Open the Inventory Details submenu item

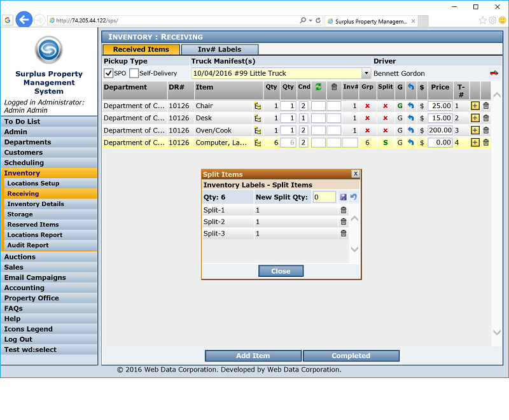click(x=50, y=204)
